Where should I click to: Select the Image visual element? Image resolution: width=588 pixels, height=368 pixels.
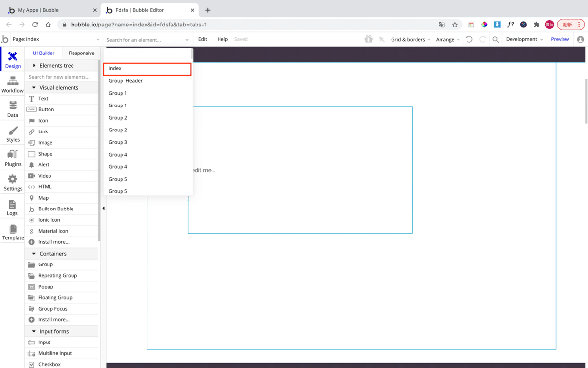tap(62, 143)
